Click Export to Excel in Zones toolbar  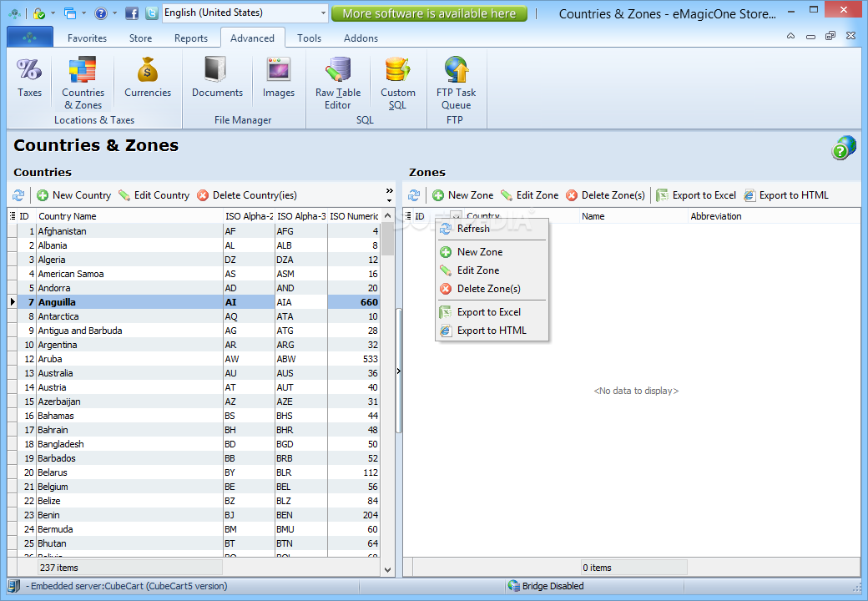pyautogui.click(x=696, y=195)
